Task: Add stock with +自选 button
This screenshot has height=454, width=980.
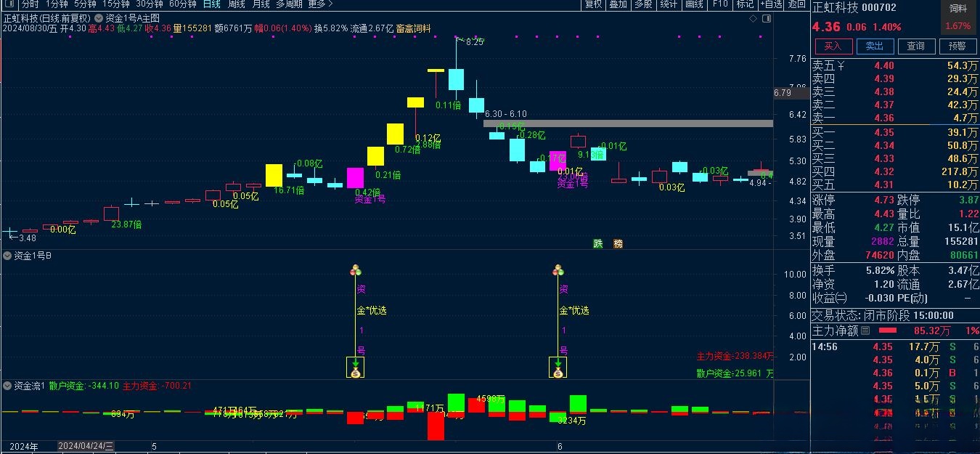Action: tap(771, 4)
